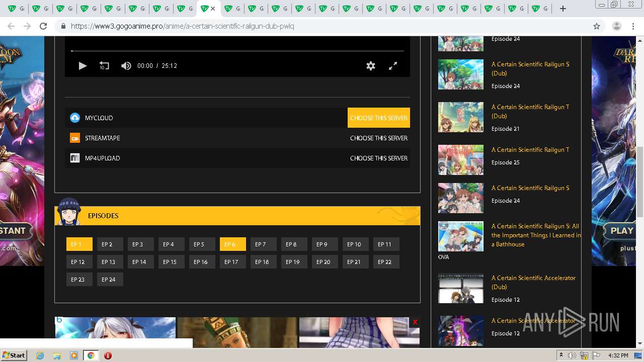This screenshot has height=362, width=644.
Task: Open the Windows Start menu
Action: click(x=14, y=355)
